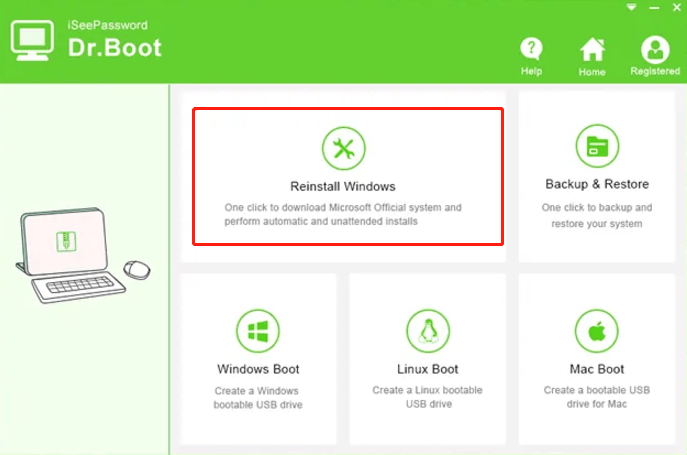Open the Help speech bubble icon
The image size is (687, 455).
[531, 48]
